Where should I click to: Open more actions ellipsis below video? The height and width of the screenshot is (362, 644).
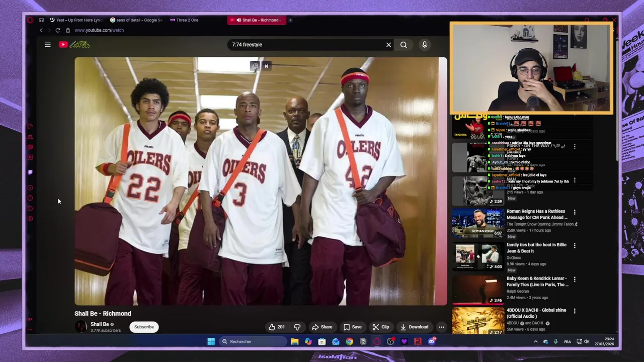441,327
